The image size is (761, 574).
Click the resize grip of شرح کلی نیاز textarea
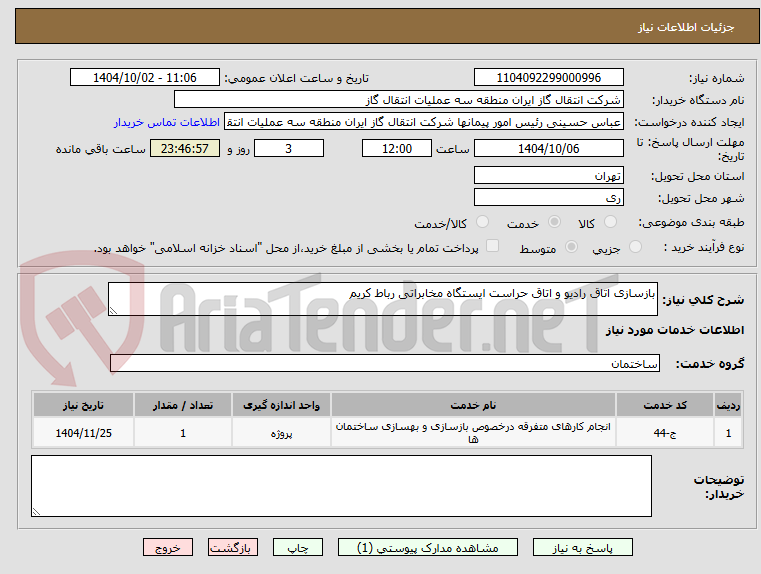pyautogui.click(x=113, y=311)
